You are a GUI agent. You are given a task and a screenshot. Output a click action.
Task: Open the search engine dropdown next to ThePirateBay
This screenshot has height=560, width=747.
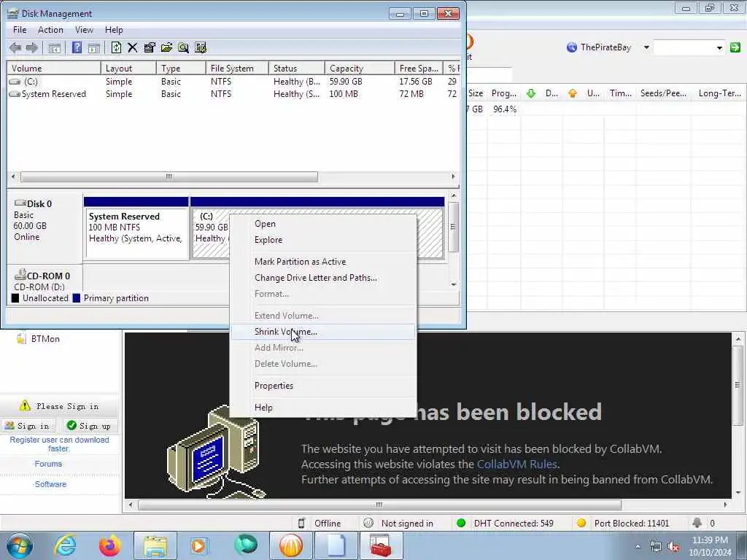pos(646,47)
